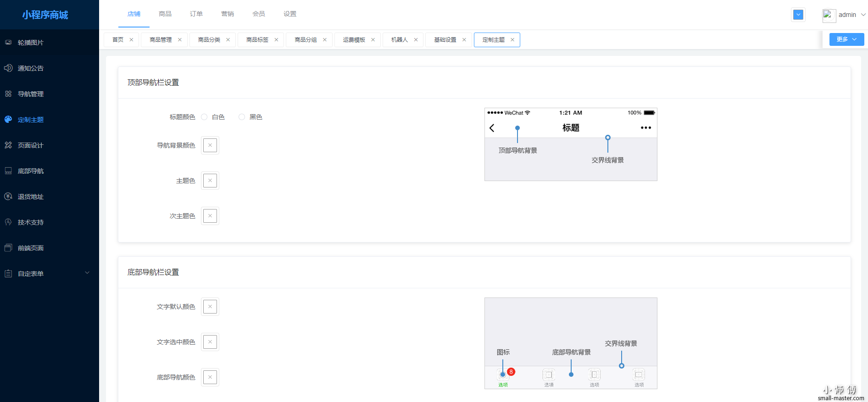Open 通知公告 in sidebar
Image resolution: width=868 pixels, height=402 pixels.
click(50, 68)
